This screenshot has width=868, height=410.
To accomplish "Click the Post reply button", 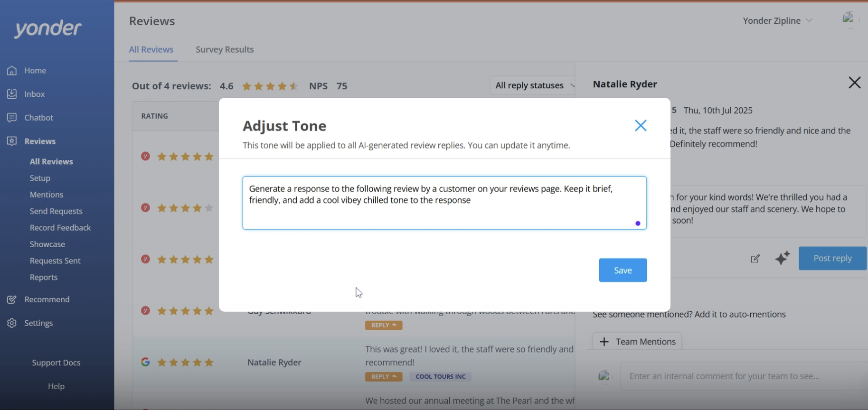I will (x=832, y=258).
